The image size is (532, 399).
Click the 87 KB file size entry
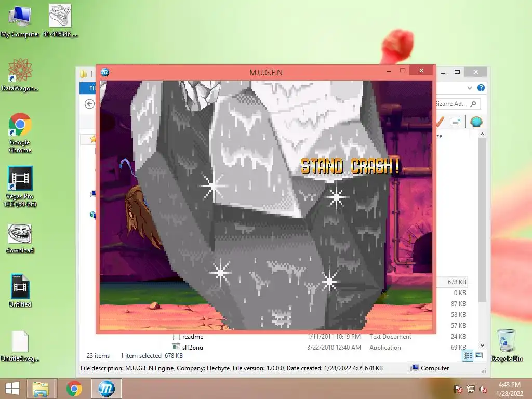458,303
